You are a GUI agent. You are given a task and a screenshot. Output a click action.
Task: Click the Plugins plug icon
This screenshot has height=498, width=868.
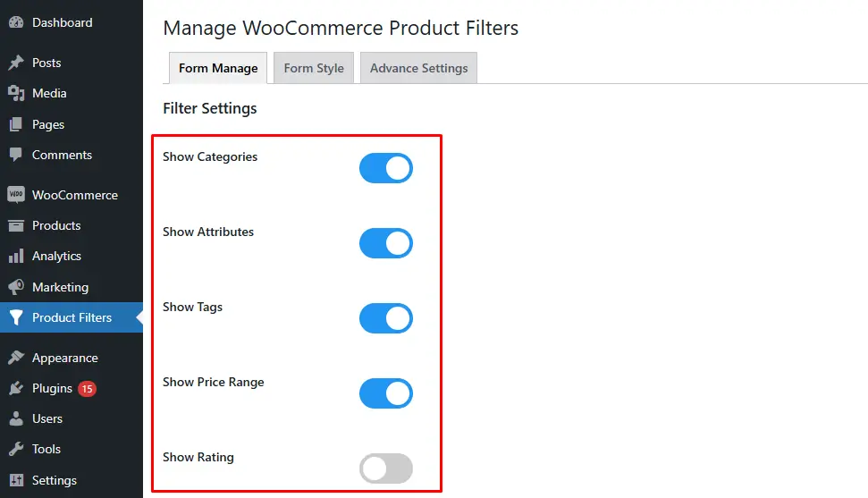point(16,388)
